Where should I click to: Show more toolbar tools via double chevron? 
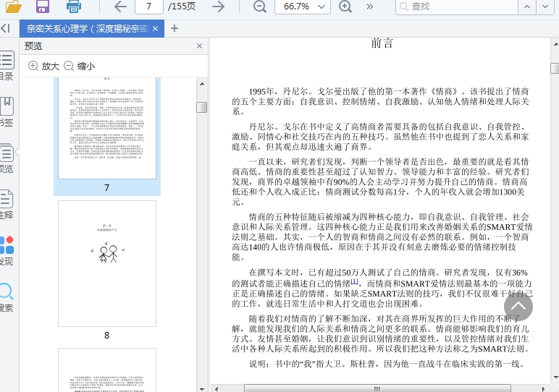(x=370, y=7)
